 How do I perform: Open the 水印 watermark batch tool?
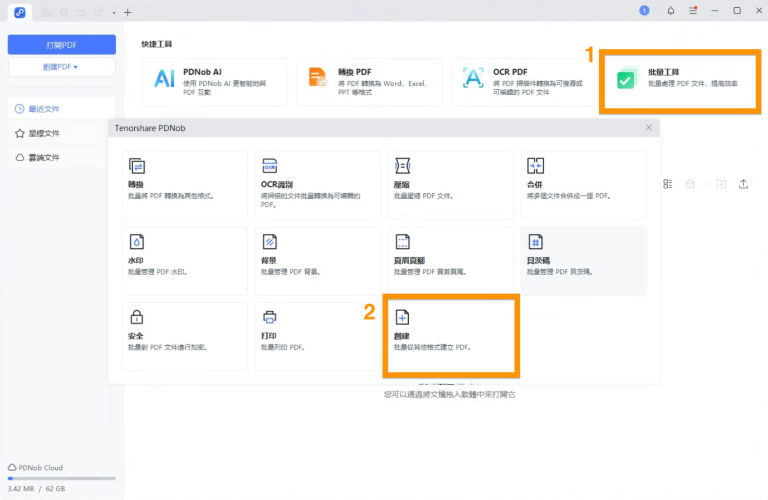tap(185, 261)
